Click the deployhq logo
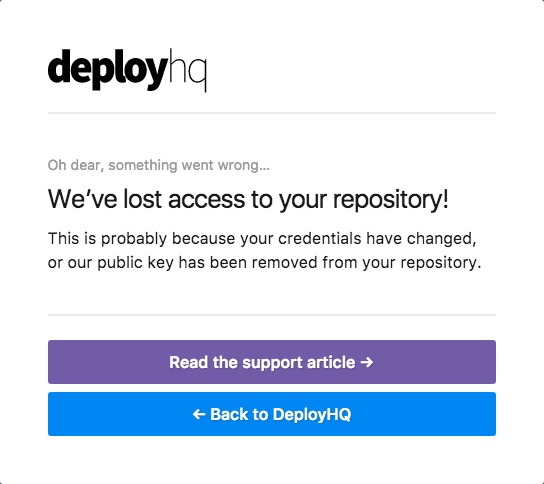544x484 pixels. (127, 70)
